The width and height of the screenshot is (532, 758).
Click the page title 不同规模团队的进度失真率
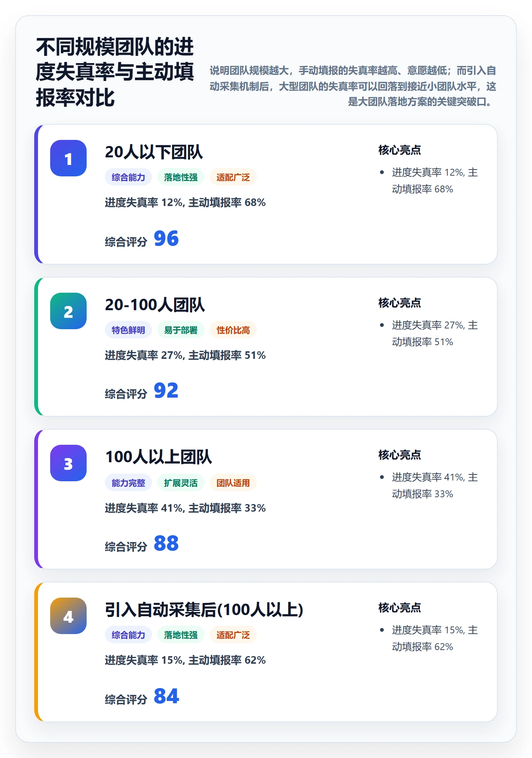pos(115,72)
